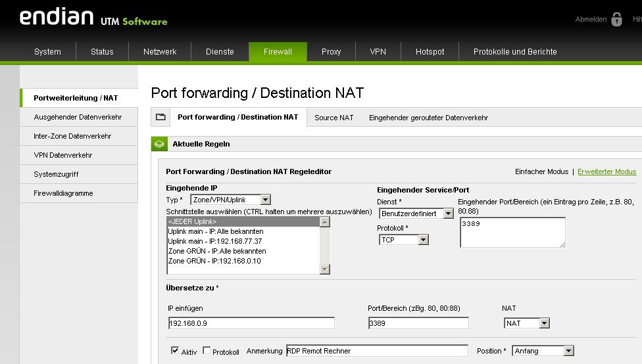Open the Netzwerk menu
Viewport: 642px width, 364px height.
point(160,52)
